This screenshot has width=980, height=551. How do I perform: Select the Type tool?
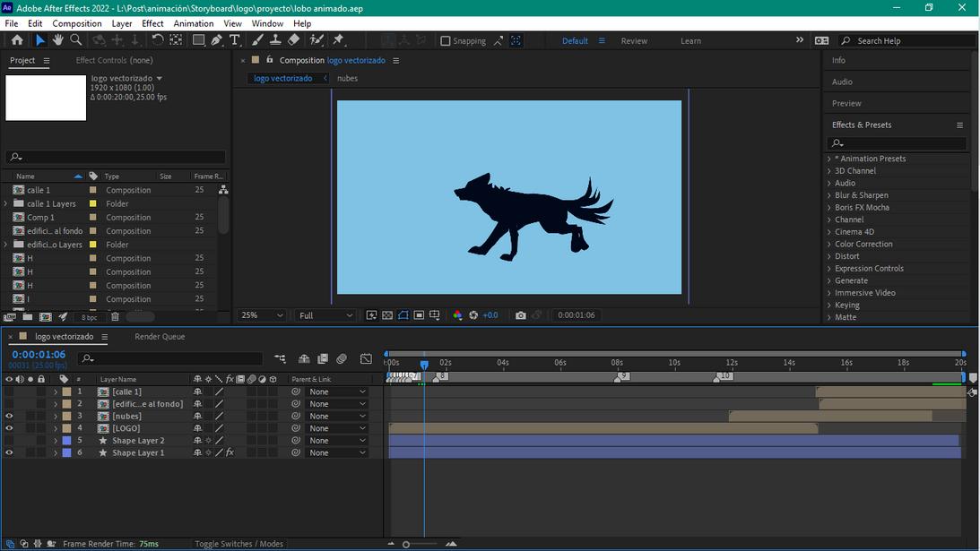(x=235, y=40)
